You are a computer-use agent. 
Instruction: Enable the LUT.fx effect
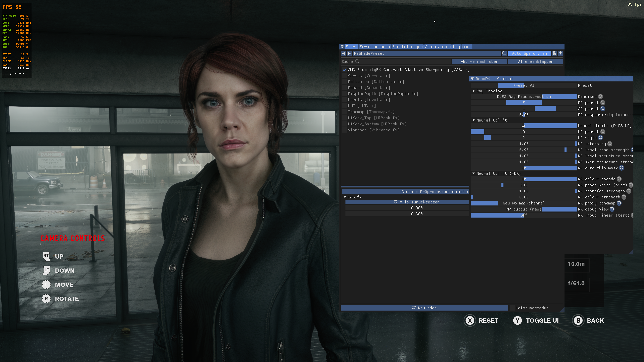click(344, 106)
